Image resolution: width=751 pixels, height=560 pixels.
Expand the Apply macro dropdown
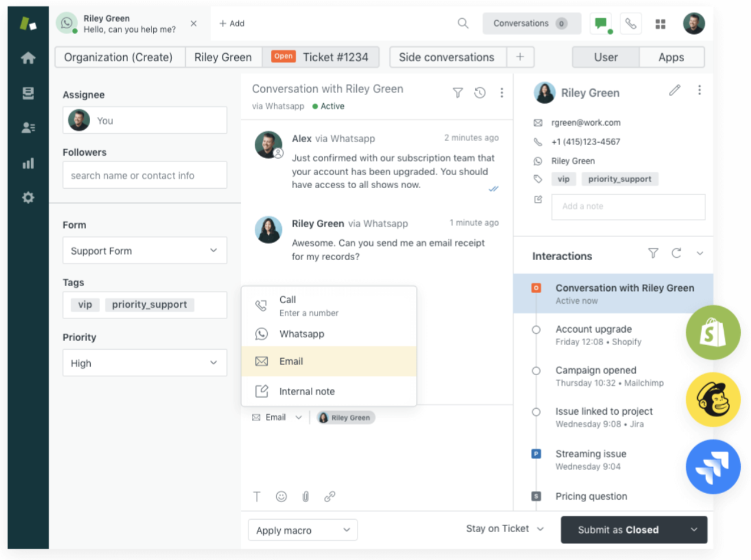pyautogui.click(x=302, y=530)
